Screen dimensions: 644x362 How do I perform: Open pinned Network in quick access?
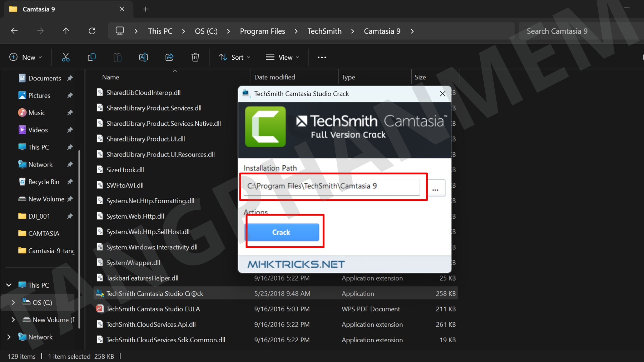[40, 165]
